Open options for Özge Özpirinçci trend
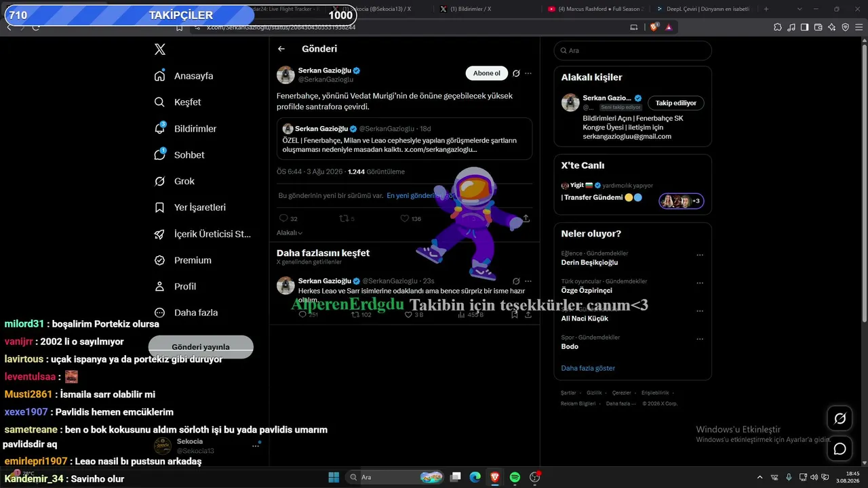This screenshot has height=488, width=868. (700, 283)
